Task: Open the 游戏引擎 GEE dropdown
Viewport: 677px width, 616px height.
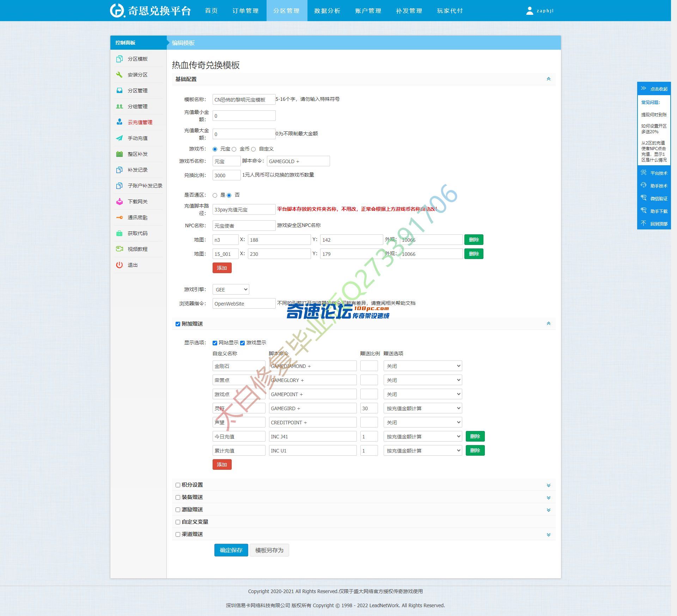Action: (231, 289)
